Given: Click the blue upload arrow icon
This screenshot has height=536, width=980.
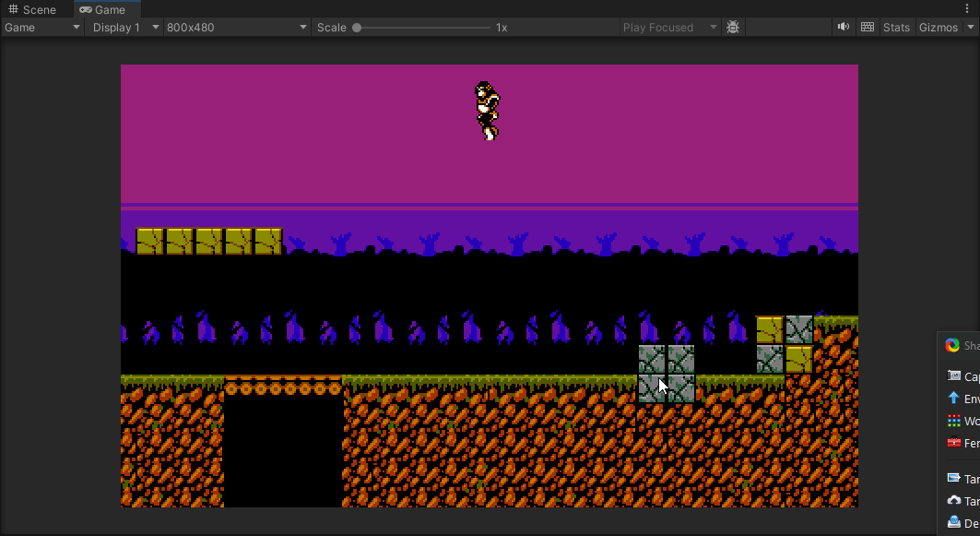Looking at the screenshot, I should coord(953,399).
